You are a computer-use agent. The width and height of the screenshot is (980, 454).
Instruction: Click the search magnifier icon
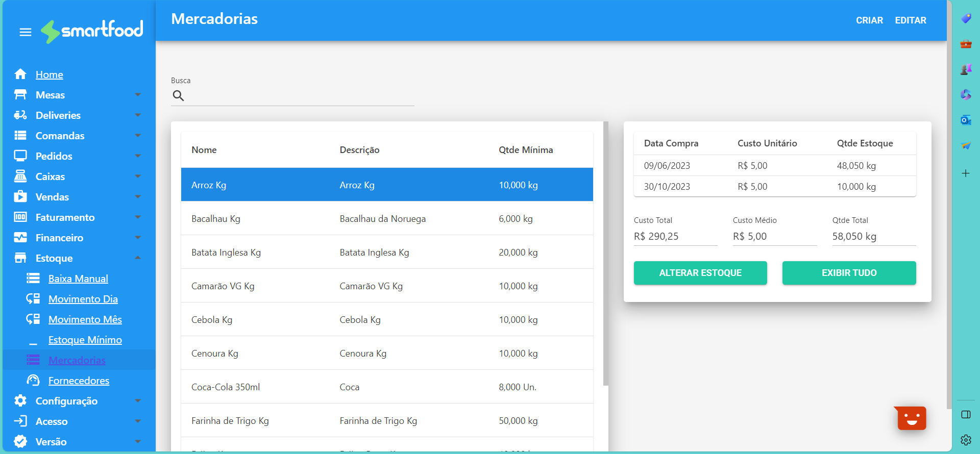[178, 95]
